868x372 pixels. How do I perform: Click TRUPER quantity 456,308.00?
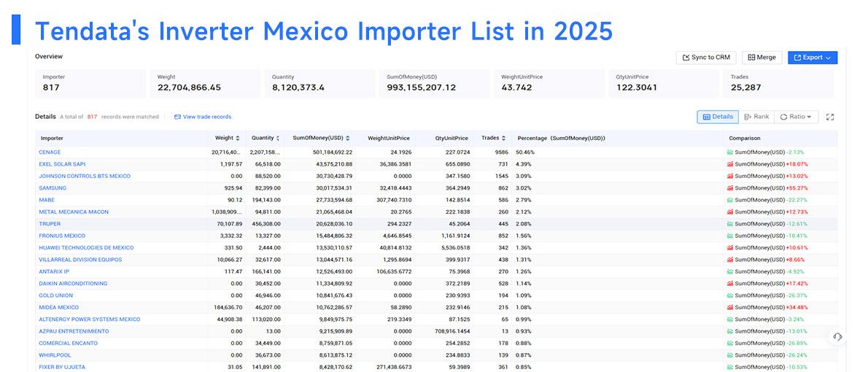pyautogui.click(x=266, y=224)
